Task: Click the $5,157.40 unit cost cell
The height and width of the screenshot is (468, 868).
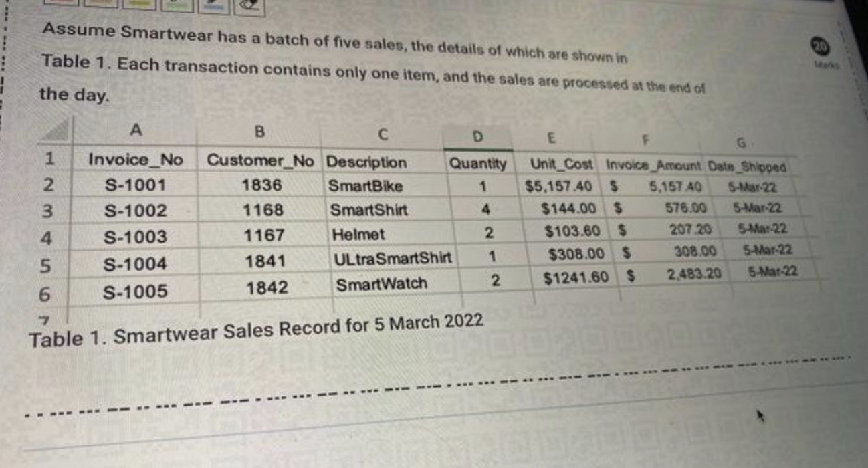Action: point(559,185)
